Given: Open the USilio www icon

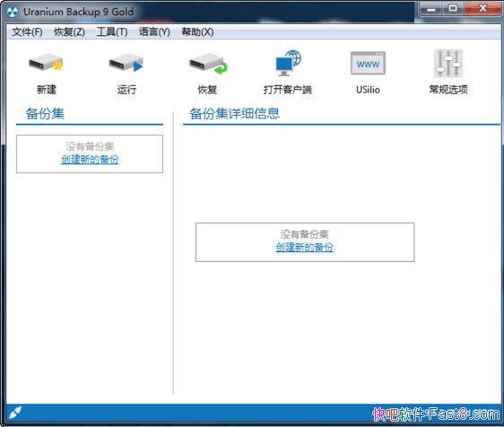Looking at the screenshot, I should (368, 63).
